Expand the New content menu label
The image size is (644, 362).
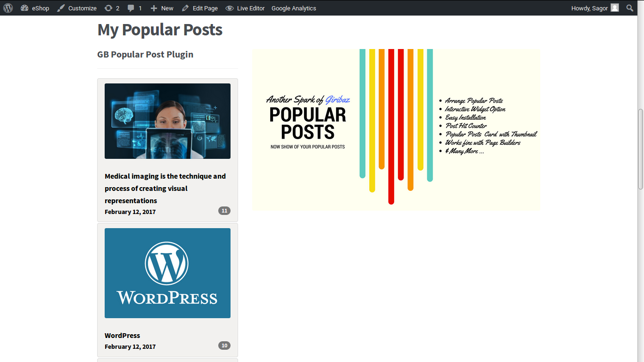(167, 8)
